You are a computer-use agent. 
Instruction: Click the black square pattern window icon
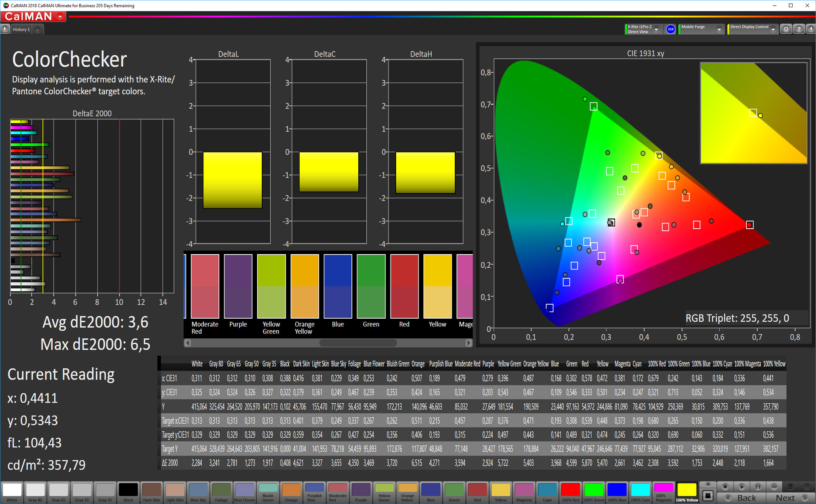[x=708, y=496]
